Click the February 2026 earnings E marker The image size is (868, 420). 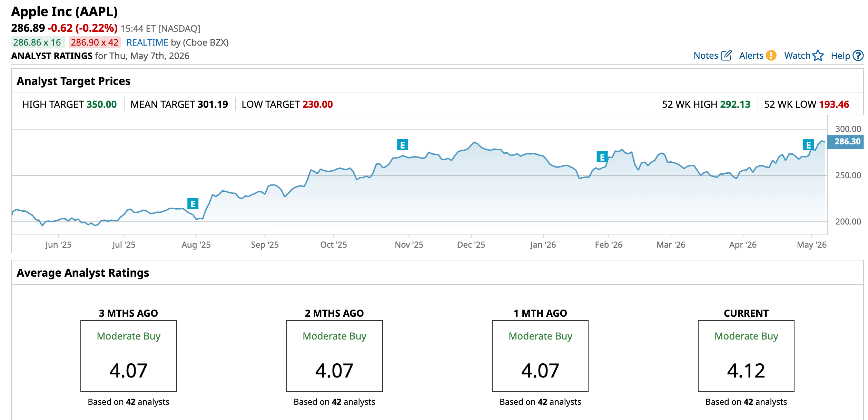[x=602, y=157]
